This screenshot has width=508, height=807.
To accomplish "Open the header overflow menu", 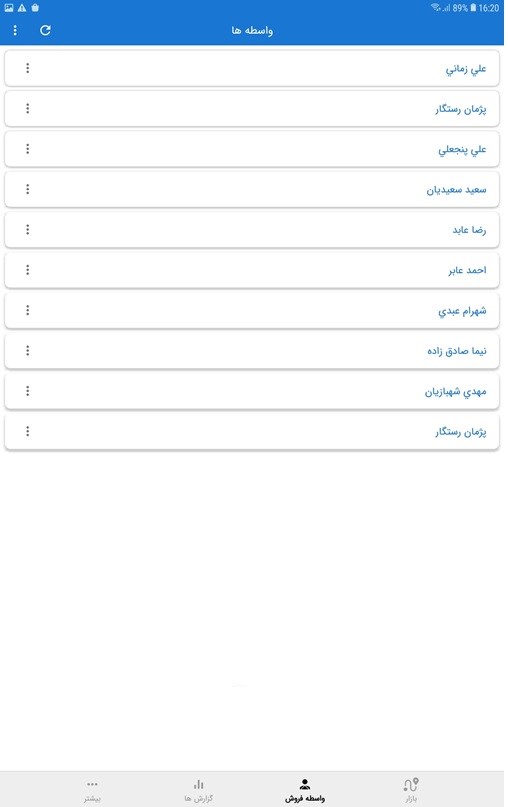I will click(15, 30).
